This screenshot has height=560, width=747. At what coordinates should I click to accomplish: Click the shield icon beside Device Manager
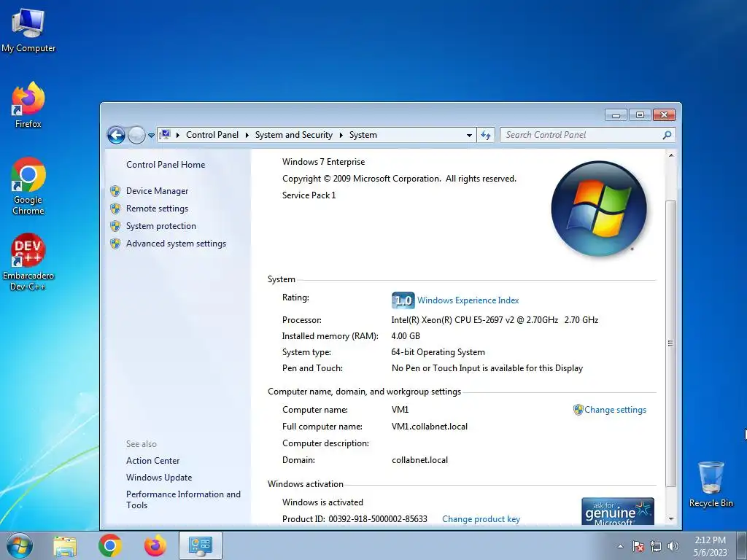point(115,191)
